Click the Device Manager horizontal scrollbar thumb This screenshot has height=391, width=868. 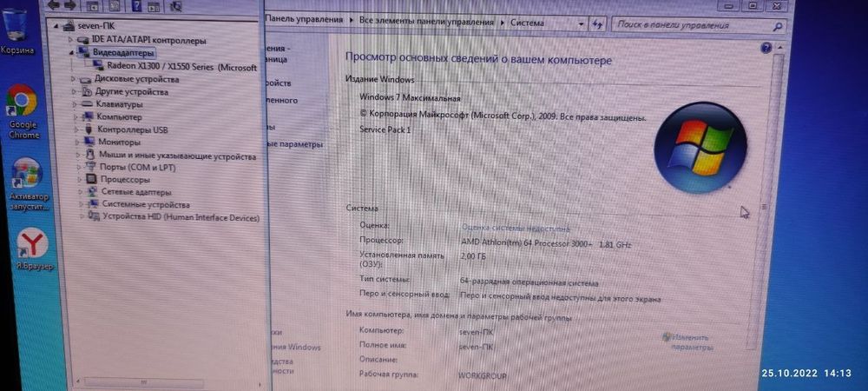point(143,381)
